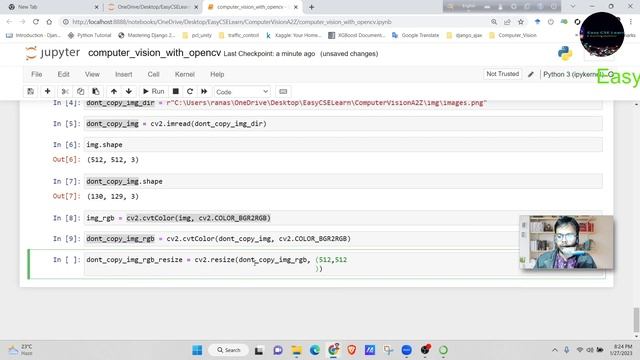Screen dimensions: 640x360
Task: Open the traffic_control bookmark folder
Action: pyautogui.click(x=239, y=36)
